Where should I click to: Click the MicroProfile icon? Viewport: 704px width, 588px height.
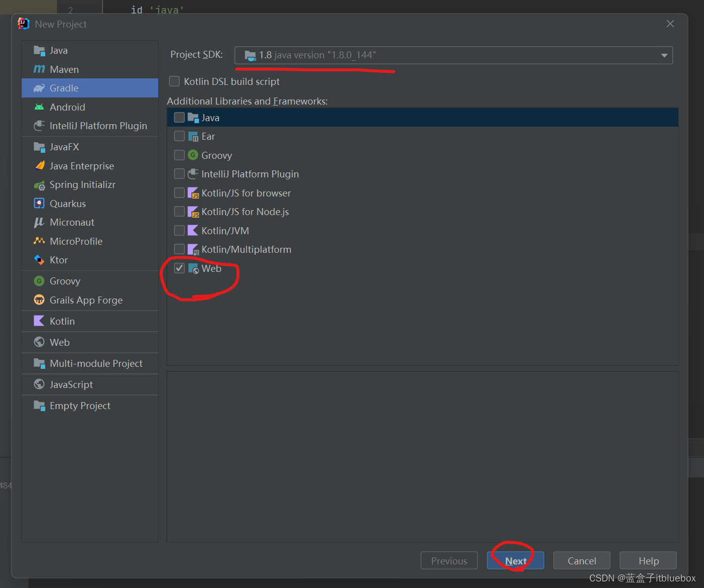click(39, 241)
